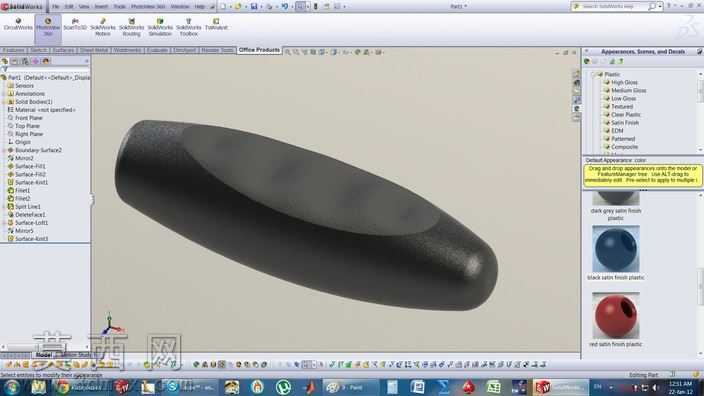Expand the Solid Bodies(1) folder
Viewport: 704px width, 396px height.
[4, 102]
